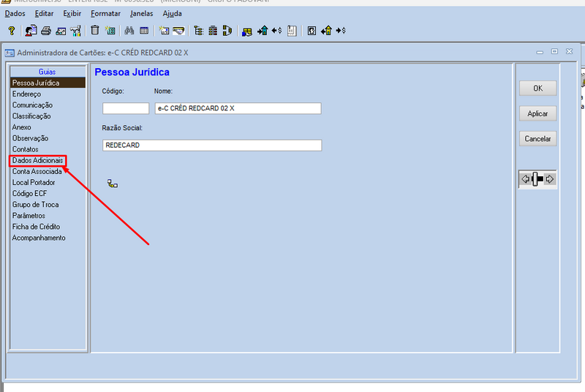585x392 pixels.
Task: Open the Formatar menu
Action: (105, 14)
